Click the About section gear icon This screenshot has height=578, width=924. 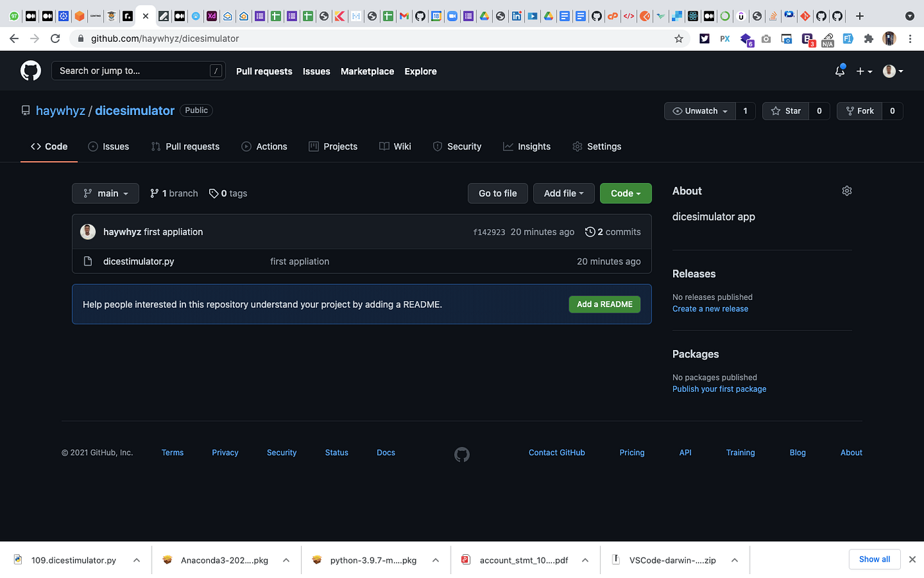point(847,191)
